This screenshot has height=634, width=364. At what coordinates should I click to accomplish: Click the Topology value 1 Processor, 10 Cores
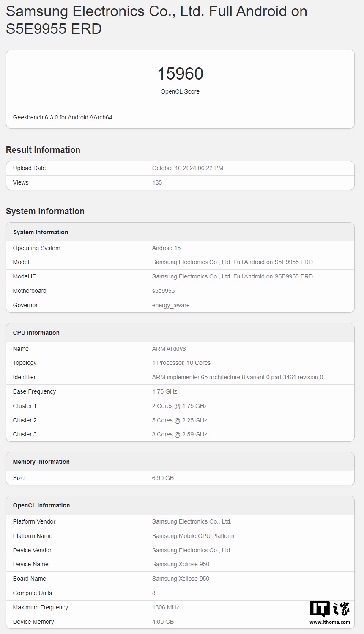pyautogui.click(x=181, y=363)
